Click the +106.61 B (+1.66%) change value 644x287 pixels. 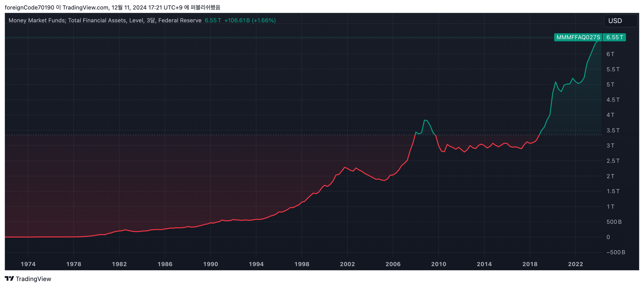click(x=250, y=20)
